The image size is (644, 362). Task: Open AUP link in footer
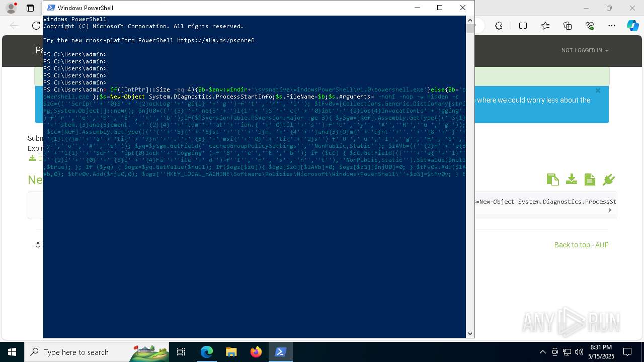[602, 245]
